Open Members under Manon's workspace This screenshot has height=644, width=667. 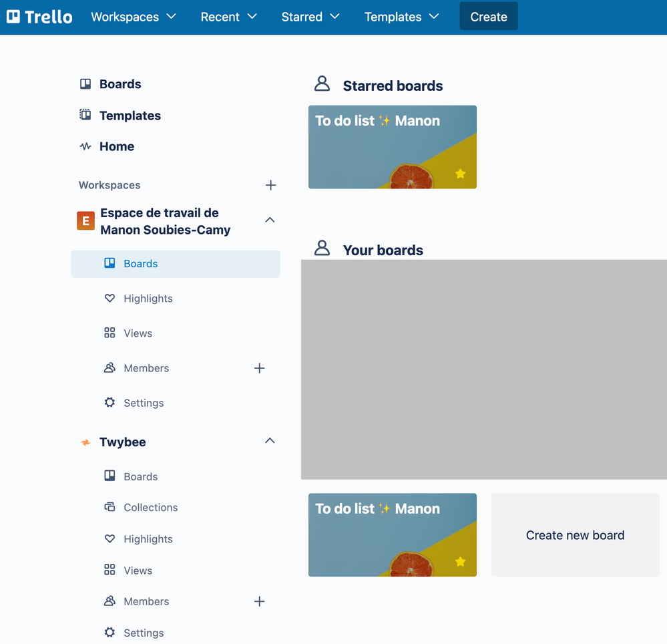[146, 368]
